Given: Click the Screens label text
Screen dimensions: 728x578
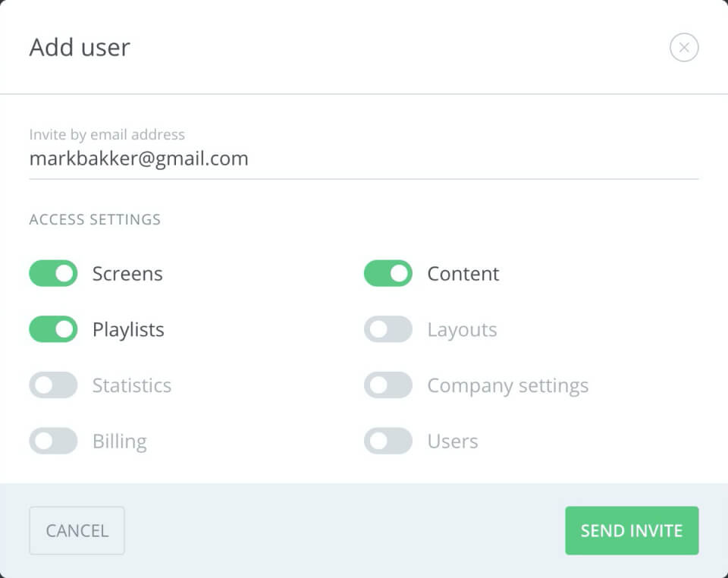Looking at the screenshot, I should [x=127, y=273].
